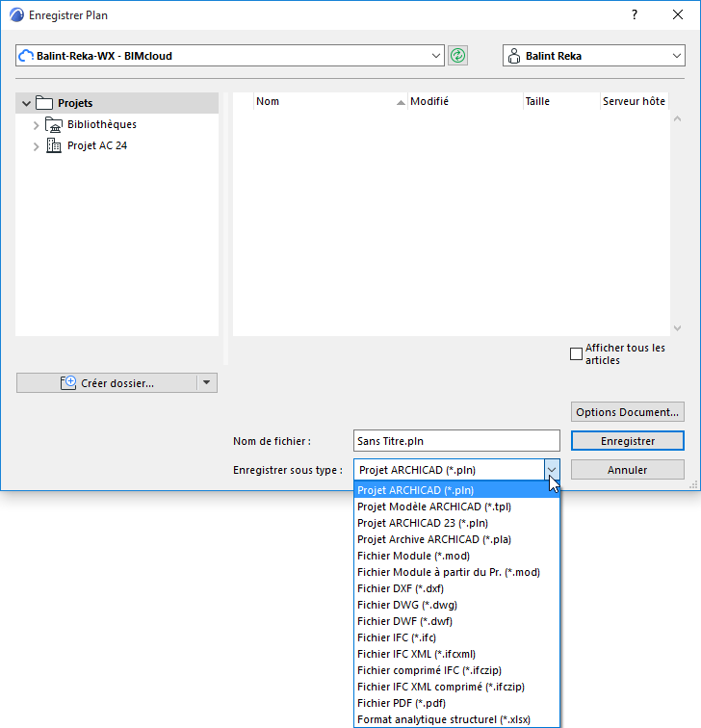
Task: Open the BIMcloud server dropdown
Action: tap(436, 56)
